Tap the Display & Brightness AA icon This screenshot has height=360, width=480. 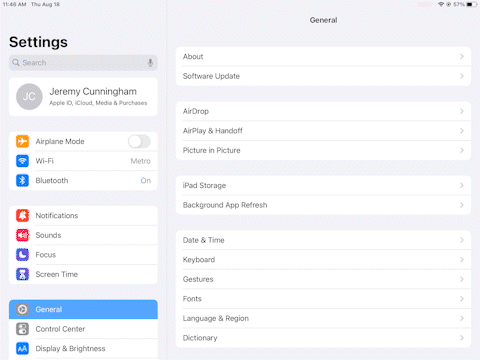pyautogui.click(x=22, y=349)
